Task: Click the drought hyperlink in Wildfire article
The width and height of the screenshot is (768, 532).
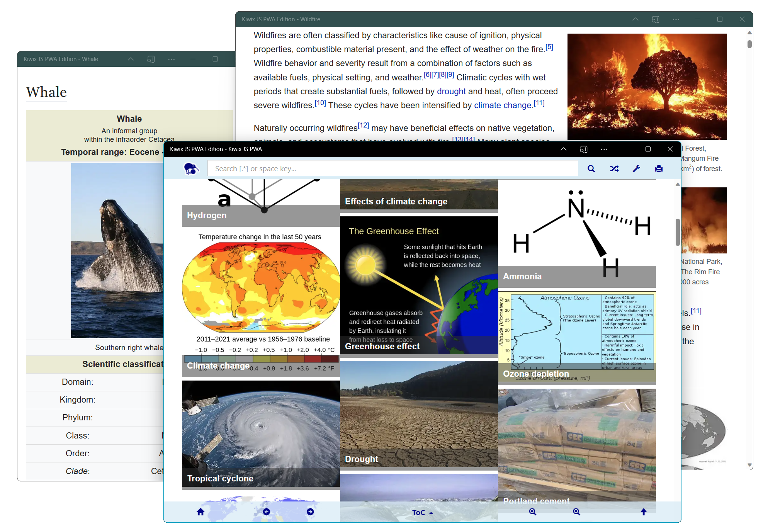Action: [x=452, y=91]
